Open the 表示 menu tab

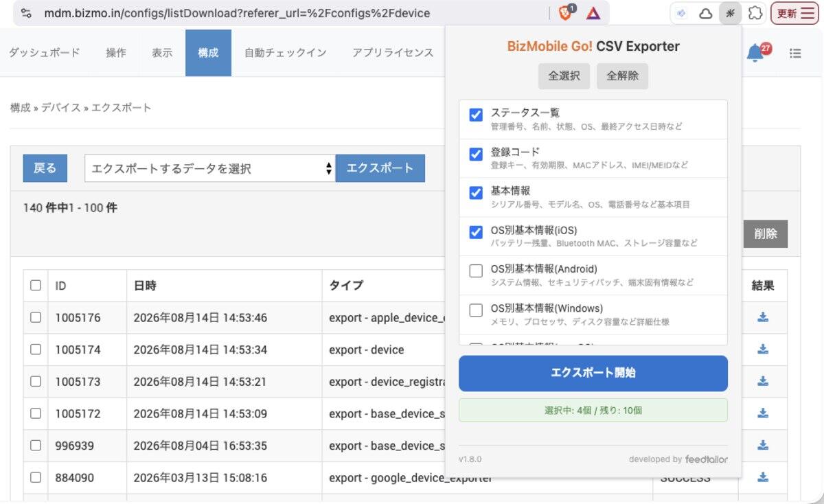162,53
